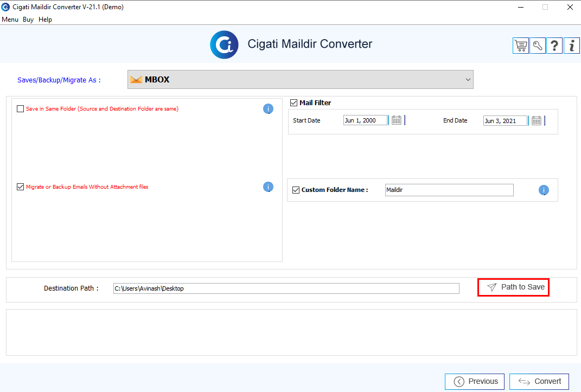Uncheck the Custom Folder Name checkbox
581x392 pixels.
[x=296, y=190]
